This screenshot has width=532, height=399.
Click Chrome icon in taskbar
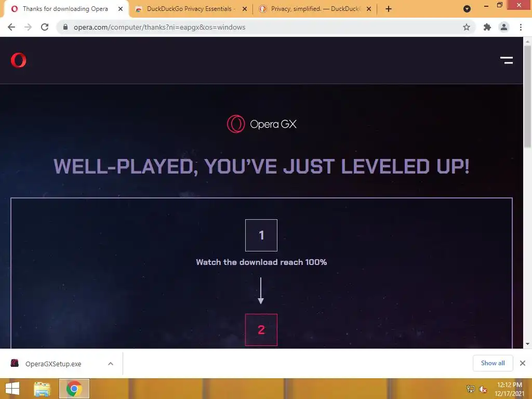(x=74, y=389)
